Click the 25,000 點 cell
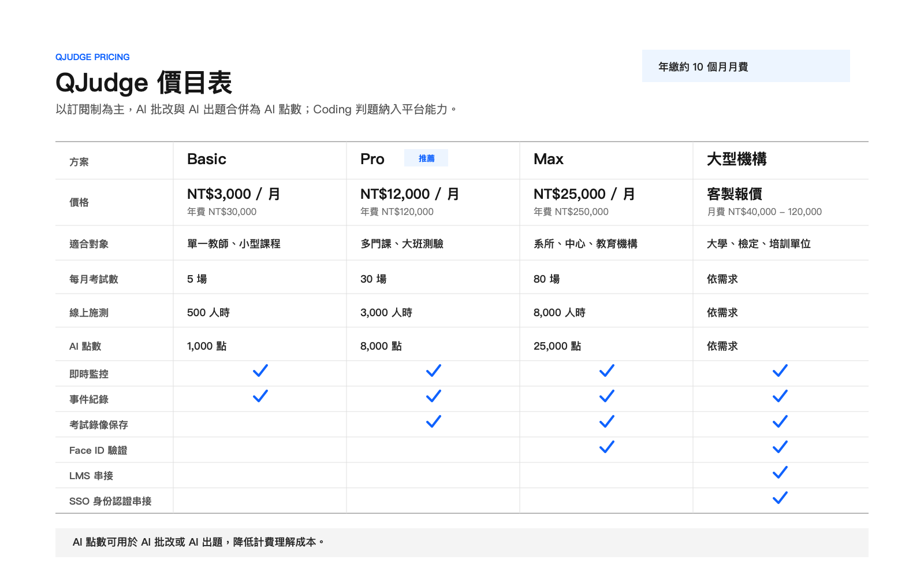The height and width of the screenshot is (578, 924). pos(557,346)
